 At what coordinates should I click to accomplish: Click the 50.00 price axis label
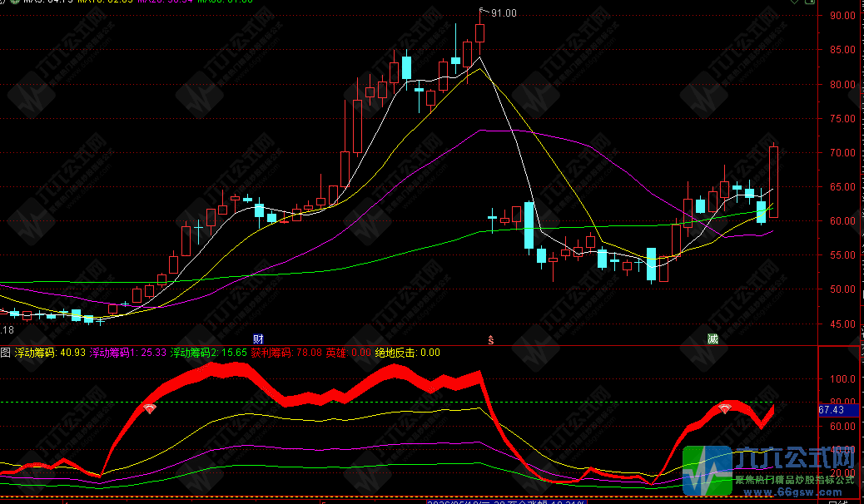click(x=842, y=289)
